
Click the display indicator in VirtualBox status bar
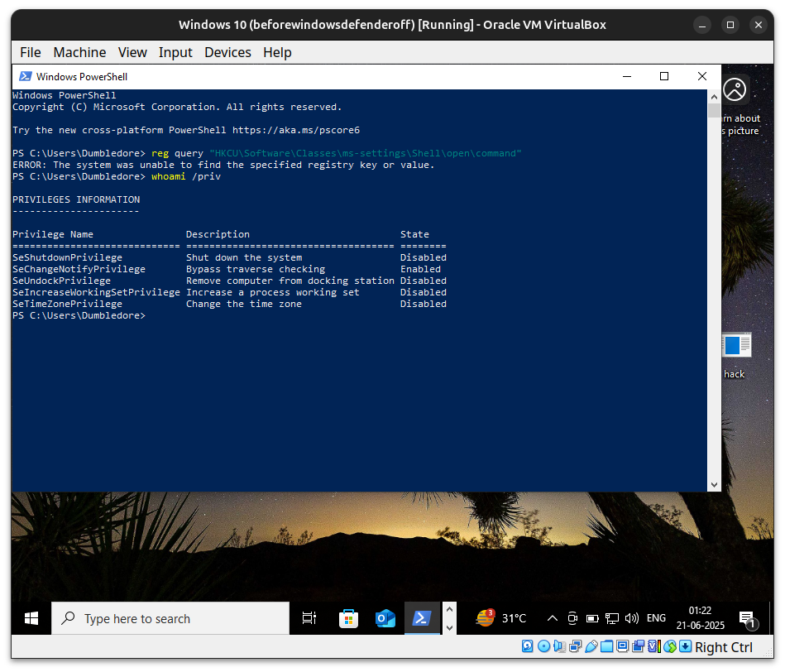tap(622, 646)
